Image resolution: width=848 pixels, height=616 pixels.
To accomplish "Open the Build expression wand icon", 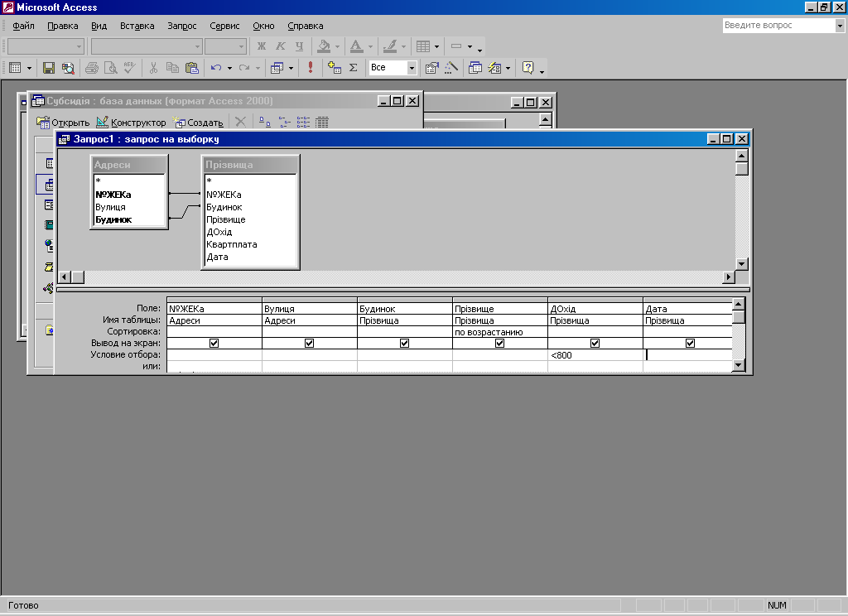I will click(451, 68).
